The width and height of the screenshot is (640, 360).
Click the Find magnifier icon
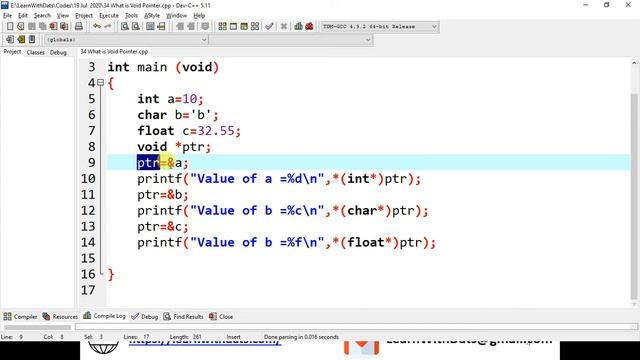[x=125, y=27]
